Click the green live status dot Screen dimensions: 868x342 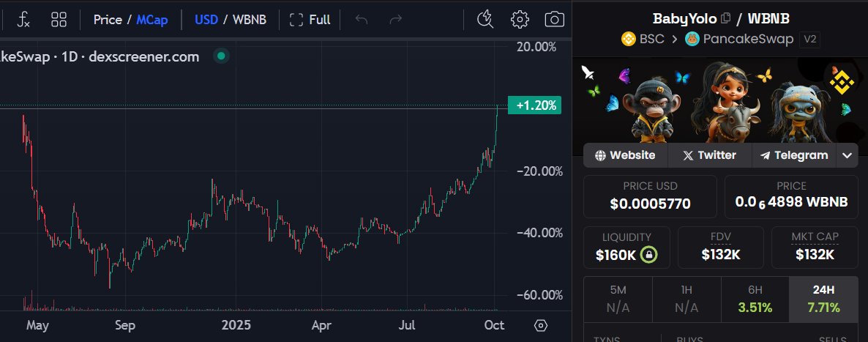[x=222, y=56]
